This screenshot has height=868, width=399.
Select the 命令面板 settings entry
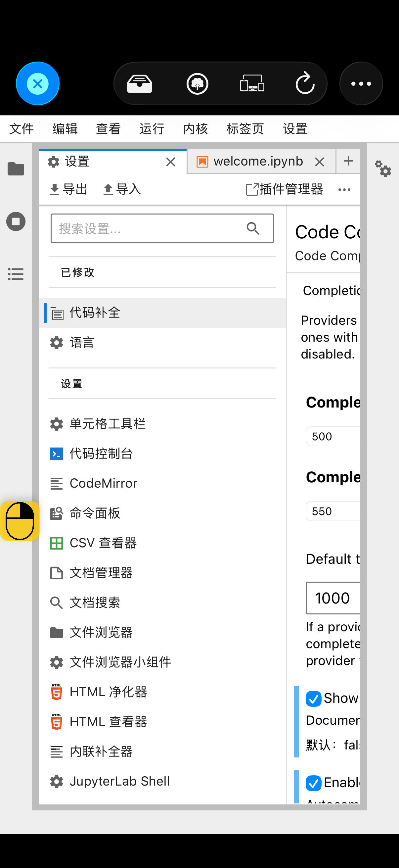tap(162, 513)
